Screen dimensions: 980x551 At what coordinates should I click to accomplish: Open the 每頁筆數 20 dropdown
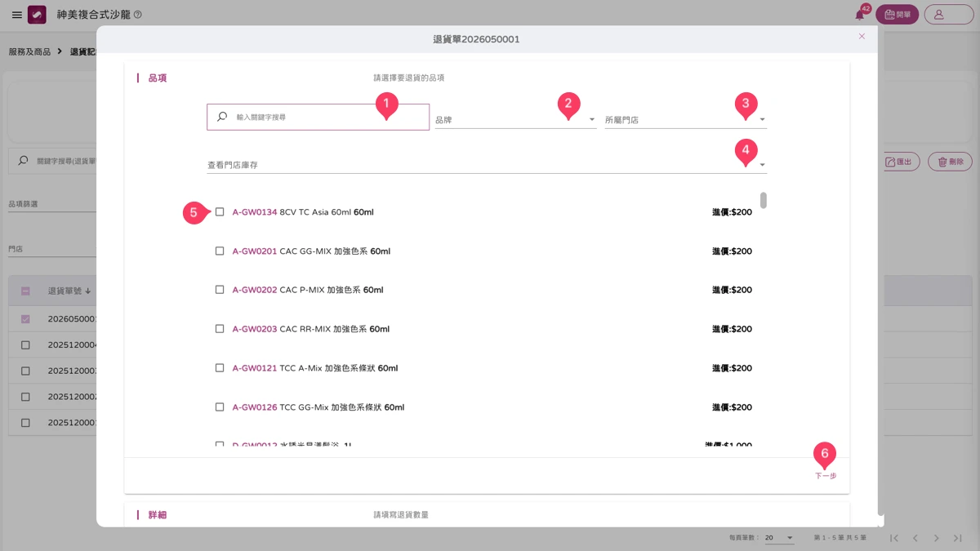pos(779,538)
